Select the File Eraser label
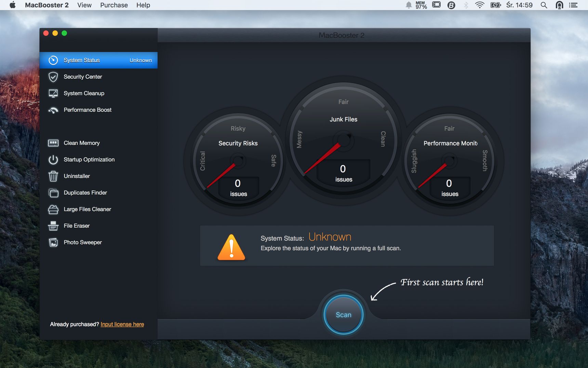 (77, 226)
